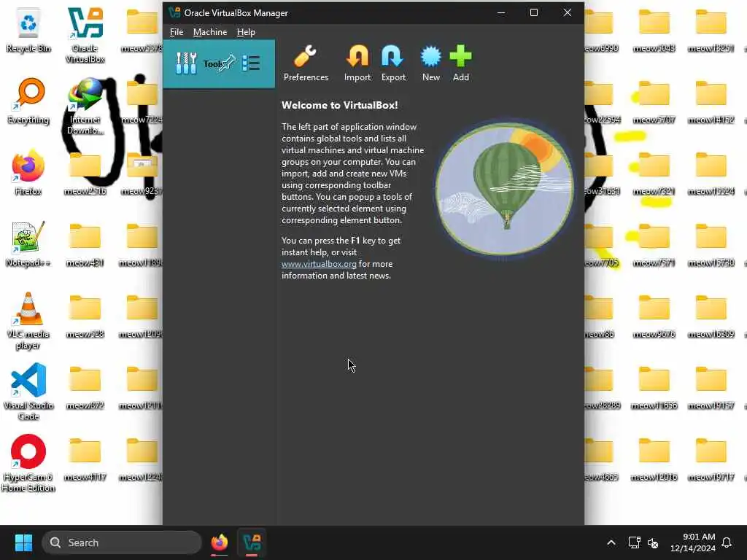Select the meow431 folder
The image size is (747, 560).
click(x=85, y=244)
